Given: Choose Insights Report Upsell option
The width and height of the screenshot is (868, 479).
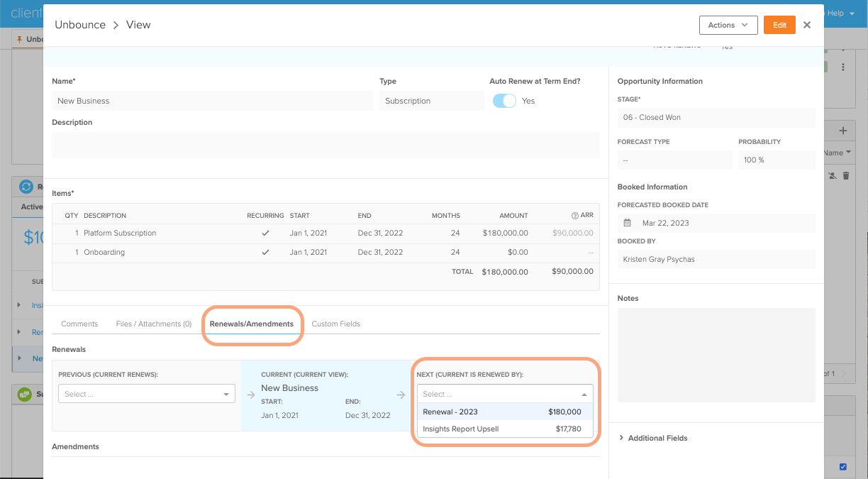Looking at the screenshot, I should tap(505, 429).
